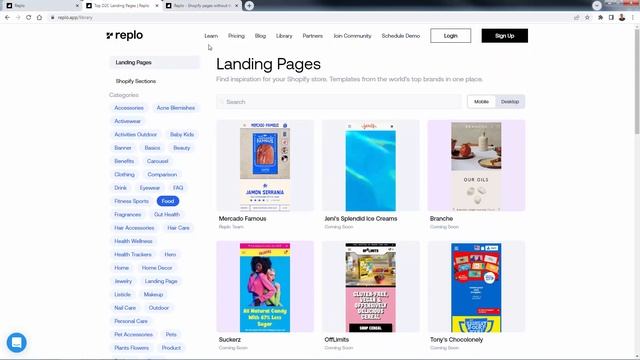640x360 pixels.
Task: Open the Partners nav link
Action: coord(313,36)
